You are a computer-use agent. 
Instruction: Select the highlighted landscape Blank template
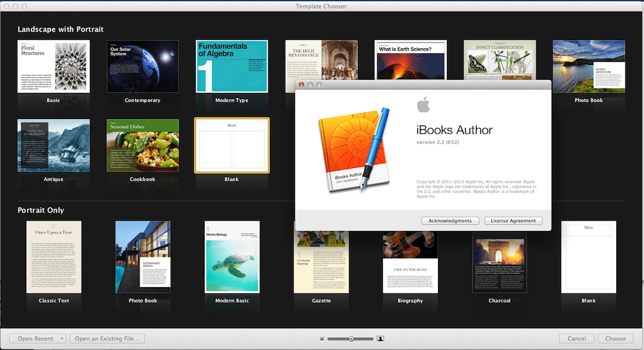pos(232,145)
